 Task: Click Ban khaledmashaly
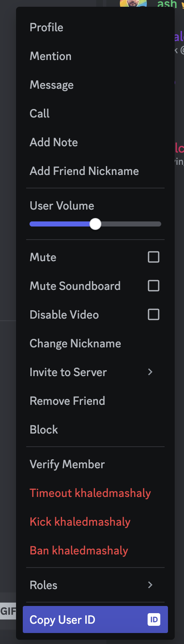pyautogui.click(x=95, y=551)
